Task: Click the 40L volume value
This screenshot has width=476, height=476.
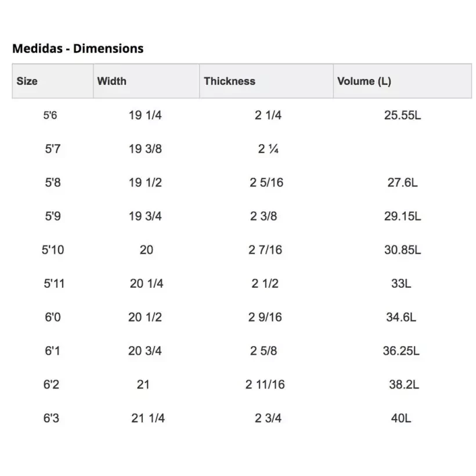Action: click(401, 418)
